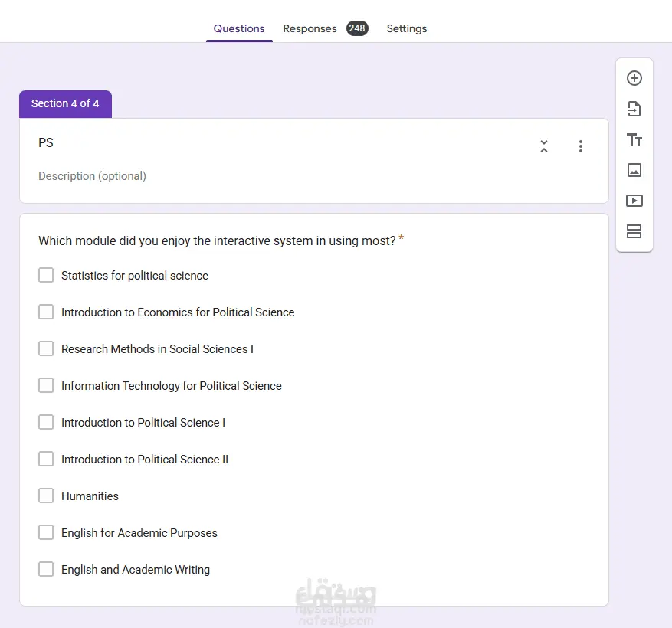
Task: Click the Description (optional) field
Action: pos(92,176)
